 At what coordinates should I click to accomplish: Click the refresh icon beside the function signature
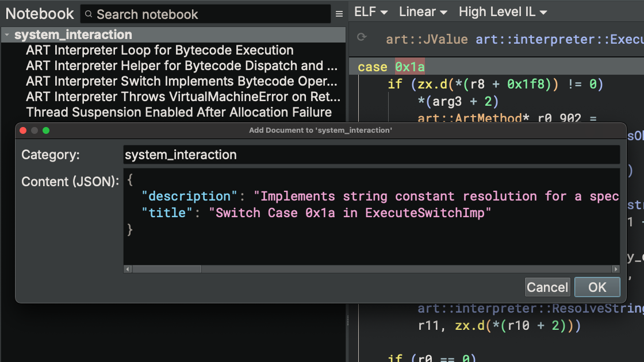[362, 38]
